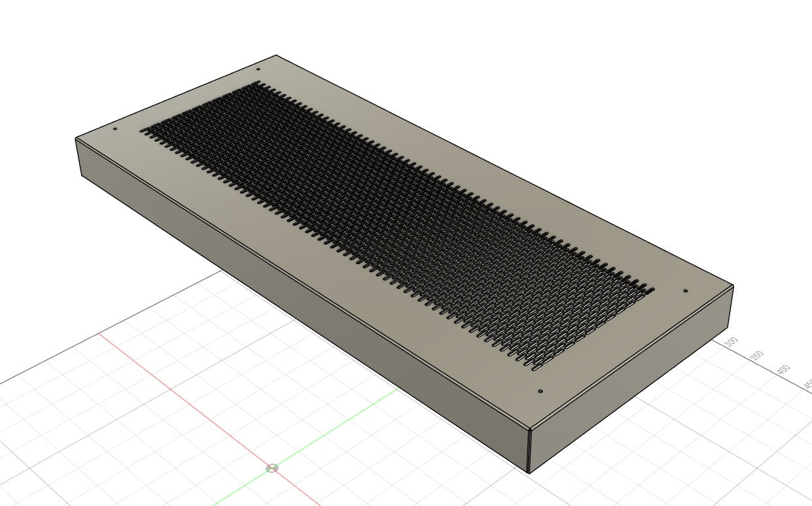Select the rightmost mounting hole on the panel

point(685,291)
